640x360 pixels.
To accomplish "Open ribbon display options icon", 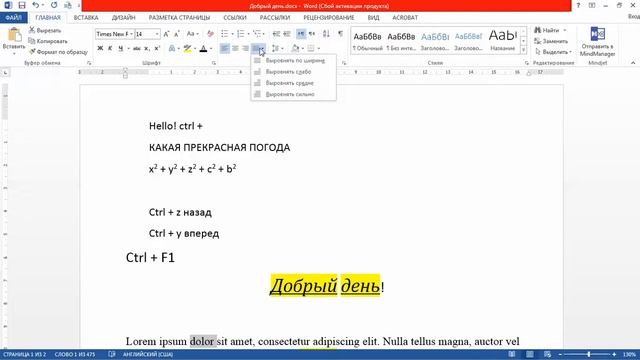I will coord(592,5).
